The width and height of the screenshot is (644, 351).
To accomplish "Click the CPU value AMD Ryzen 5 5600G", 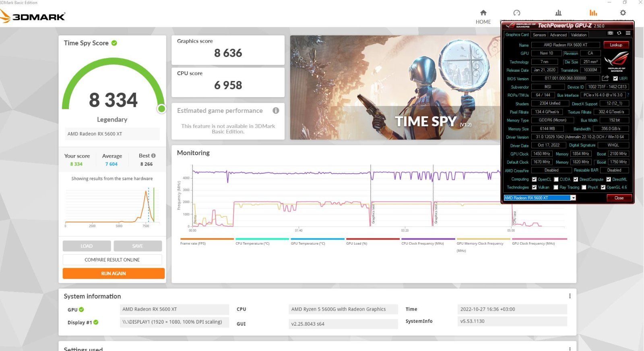I will coord(343,309).
